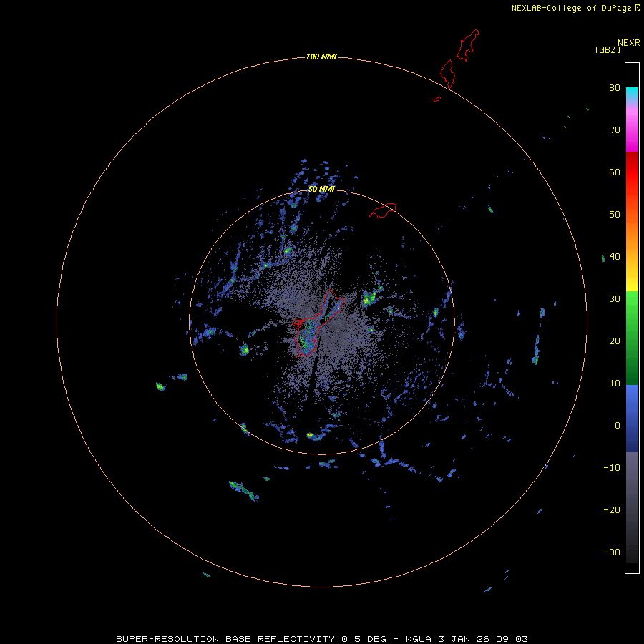Click the 3 JAN 26 date in caption

pos(462,639)
